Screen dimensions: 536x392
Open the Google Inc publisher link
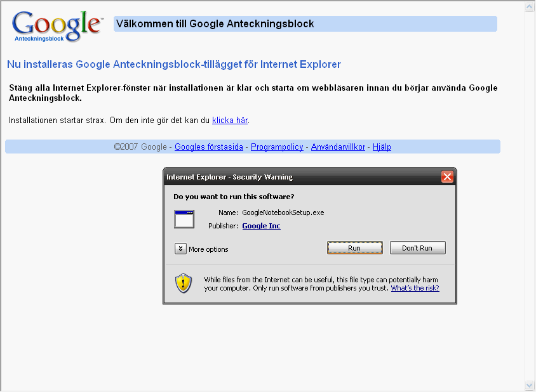261,226
